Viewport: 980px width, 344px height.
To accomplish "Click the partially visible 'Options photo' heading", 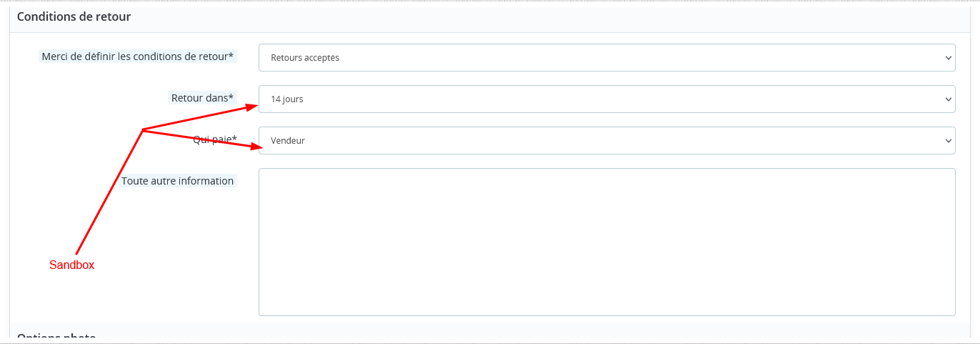I will 56,338.
